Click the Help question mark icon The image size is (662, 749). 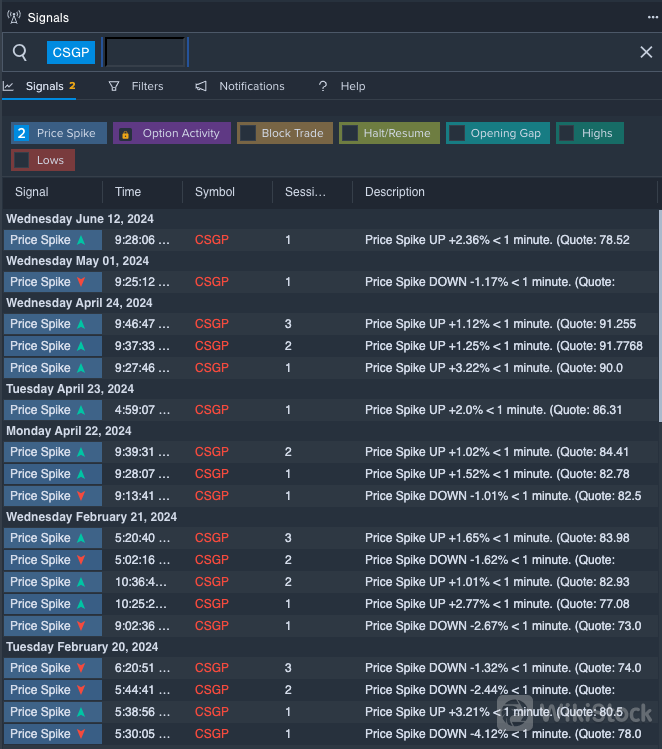tap(323, 86)
